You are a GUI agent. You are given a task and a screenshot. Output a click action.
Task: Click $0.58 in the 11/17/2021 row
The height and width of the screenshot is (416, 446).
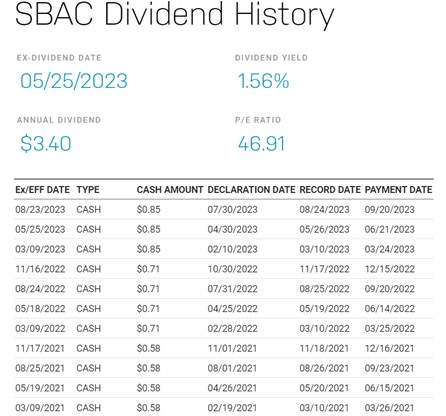pos(148,348)
